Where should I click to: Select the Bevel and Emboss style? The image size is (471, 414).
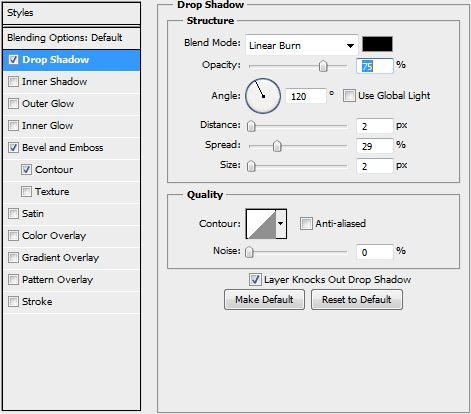coord(62,147)
